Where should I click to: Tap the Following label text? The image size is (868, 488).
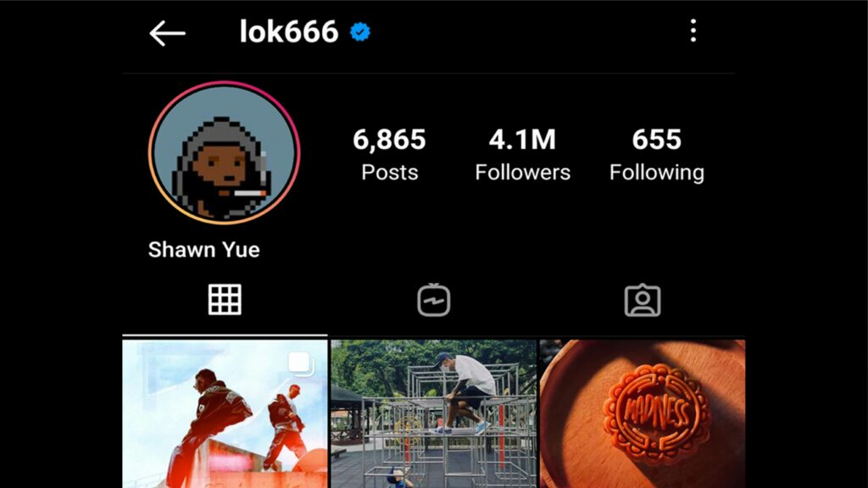[657, 173]
